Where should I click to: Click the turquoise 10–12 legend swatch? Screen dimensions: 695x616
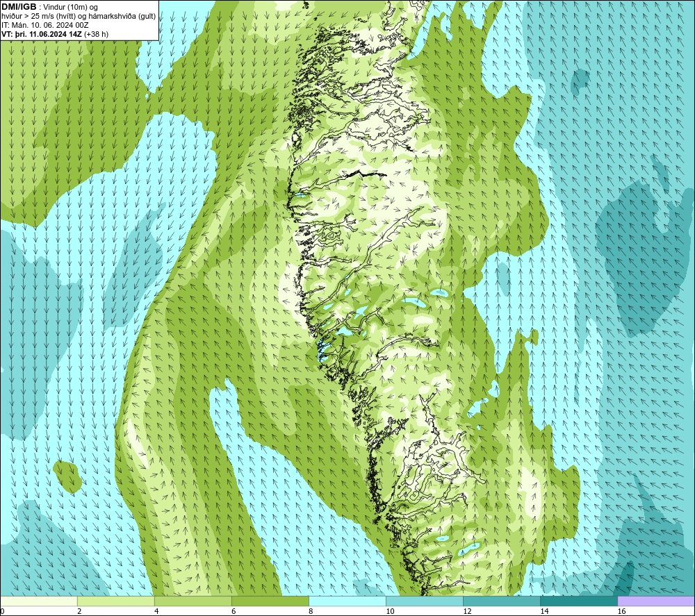(424, 601)
